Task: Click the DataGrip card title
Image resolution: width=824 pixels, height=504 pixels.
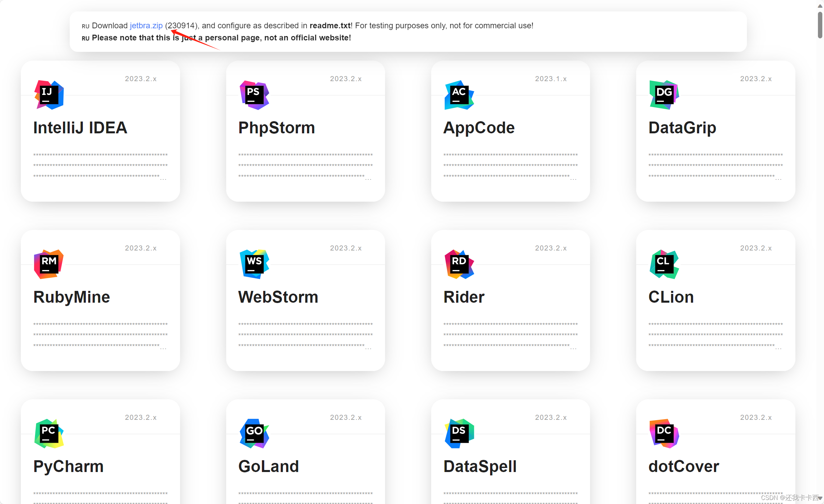Action: point(682,128)
